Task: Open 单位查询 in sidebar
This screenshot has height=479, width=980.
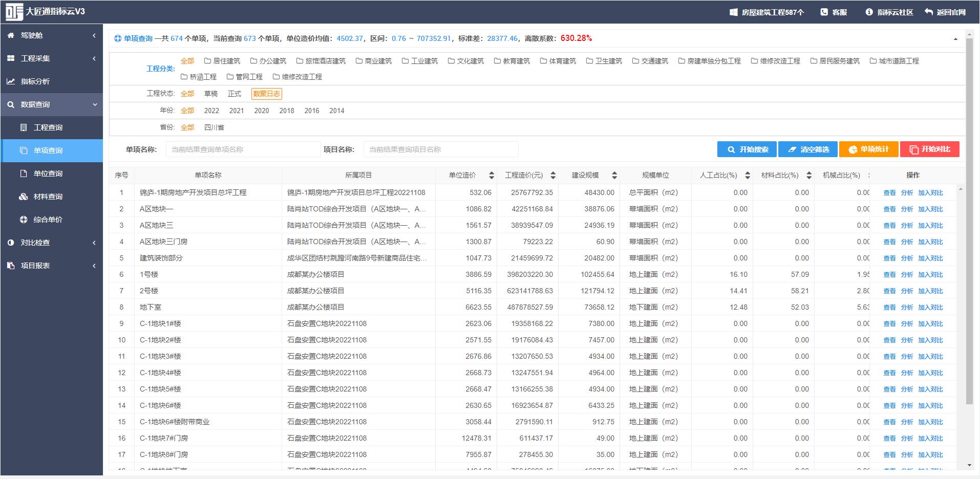Action: coord(52,173)
